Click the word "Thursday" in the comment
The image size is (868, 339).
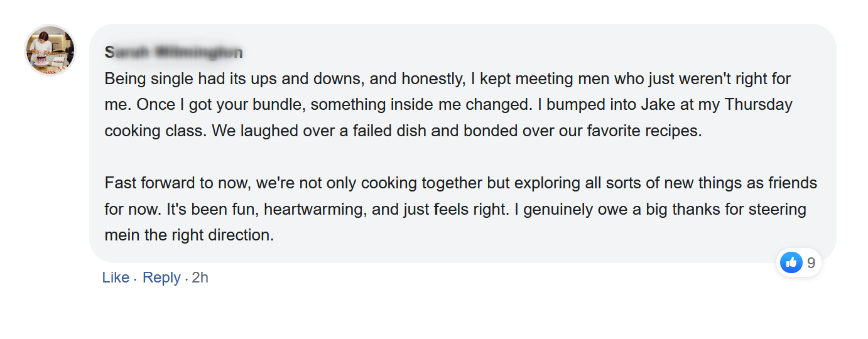click(758, 105)
